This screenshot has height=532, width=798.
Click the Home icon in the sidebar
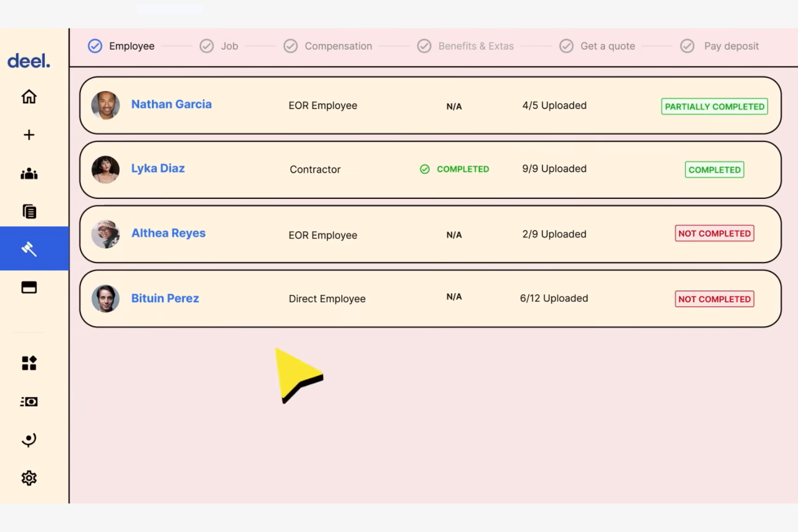(29, 96)
